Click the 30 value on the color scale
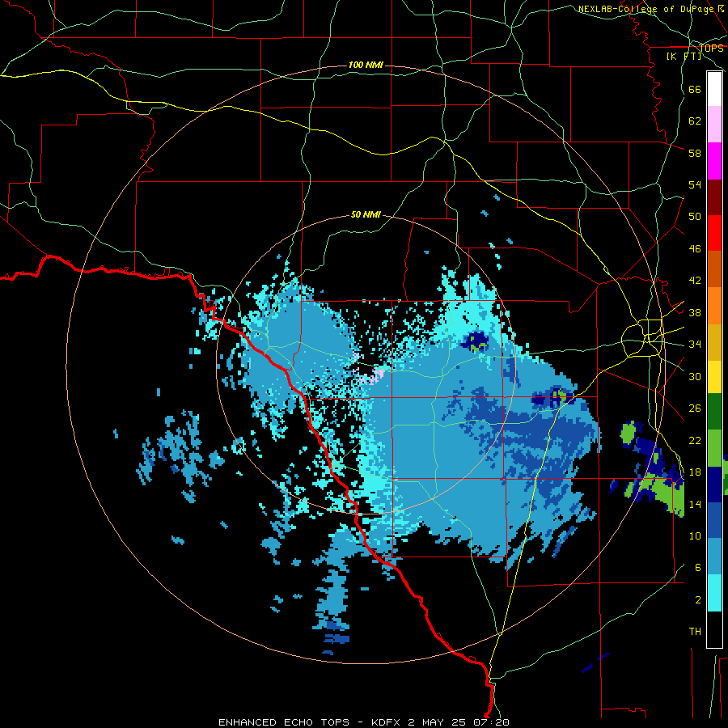 695,376
